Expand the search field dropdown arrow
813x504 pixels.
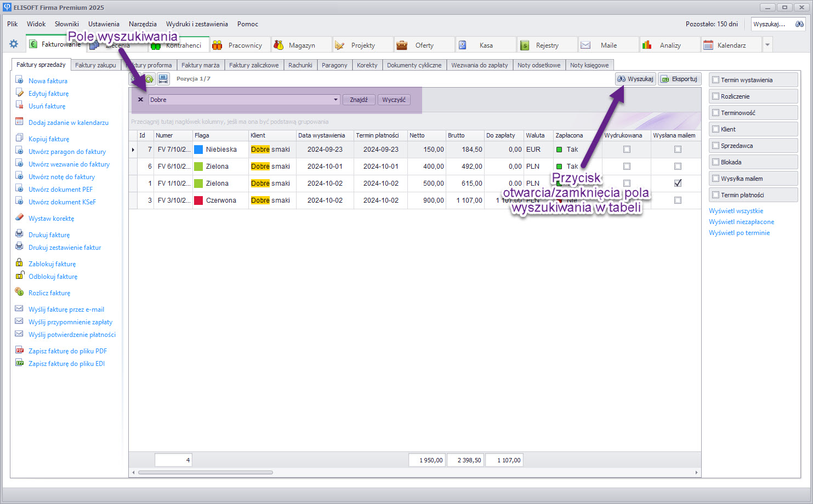click(x=336, y=100)
